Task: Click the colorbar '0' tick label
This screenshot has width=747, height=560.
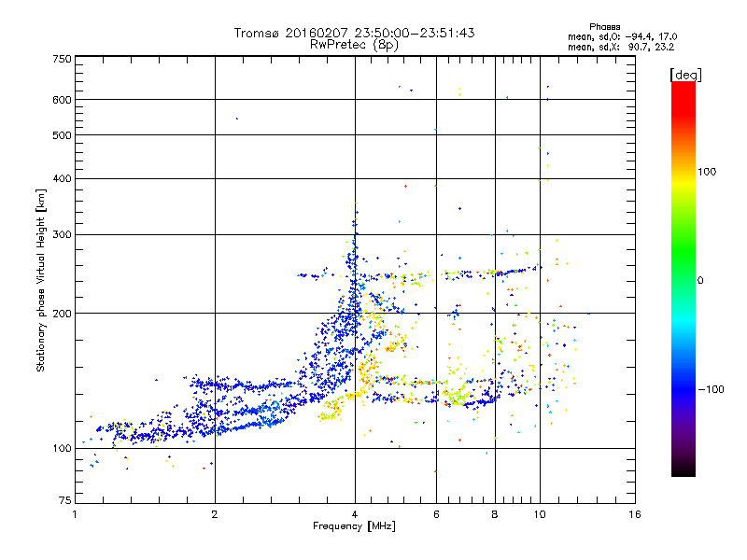Action: point(700,280)
